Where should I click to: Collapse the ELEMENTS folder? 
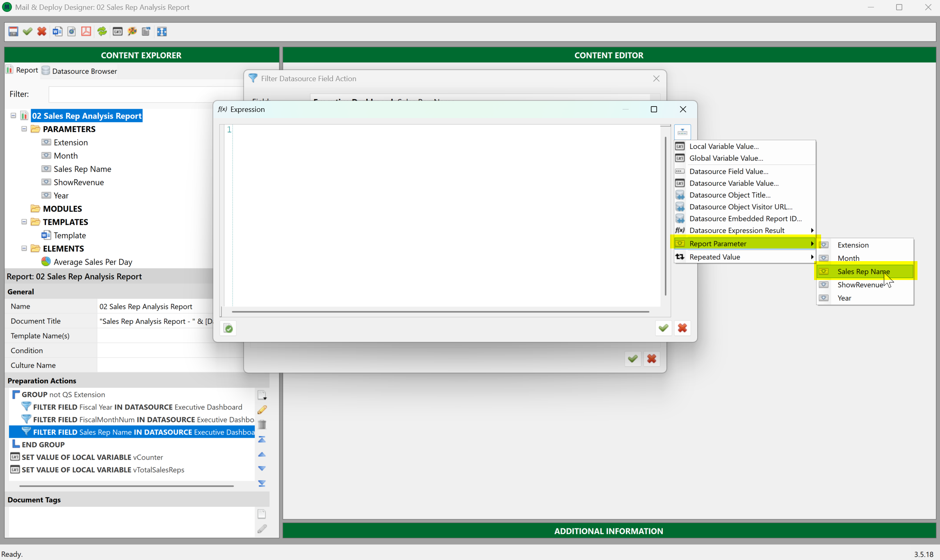click(24, 248)
